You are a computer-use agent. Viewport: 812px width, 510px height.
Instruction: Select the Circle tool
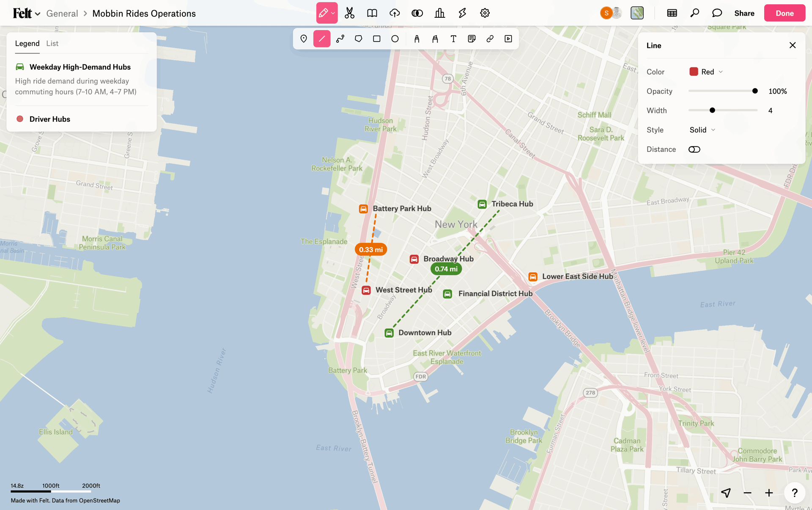[x=395, y=39]
